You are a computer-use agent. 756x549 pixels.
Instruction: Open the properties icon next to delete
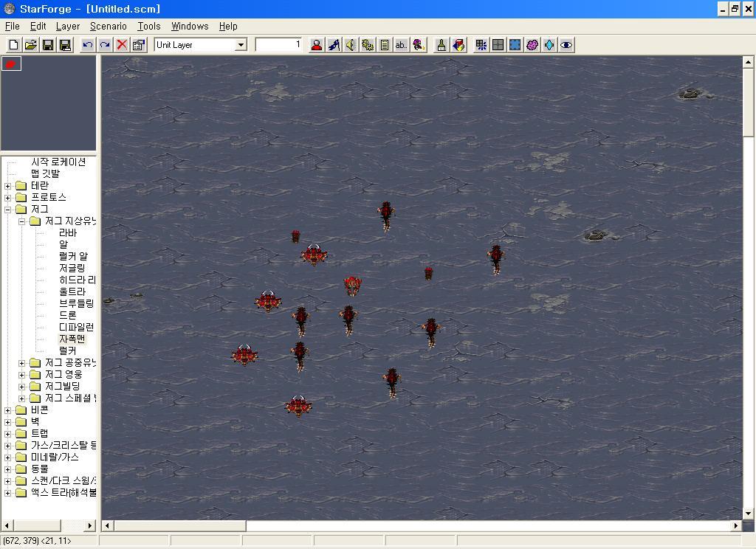click(x=138, y=45)
